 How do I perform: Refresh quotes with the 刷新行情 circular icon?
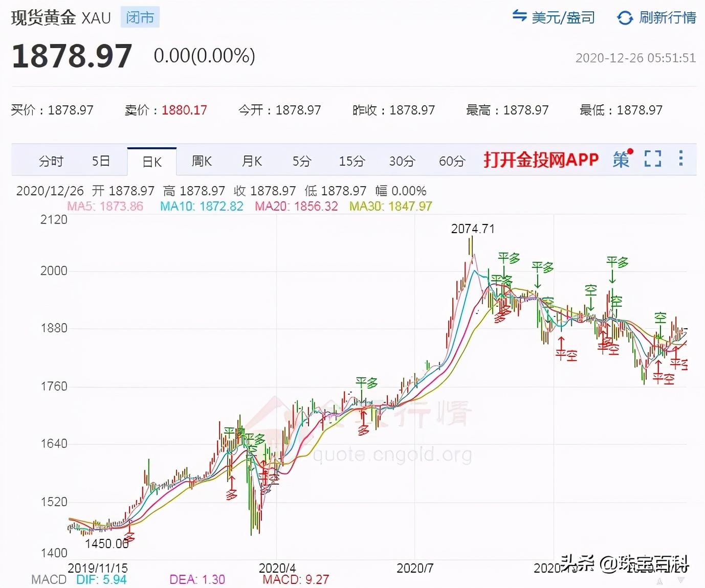pos(625,17)
